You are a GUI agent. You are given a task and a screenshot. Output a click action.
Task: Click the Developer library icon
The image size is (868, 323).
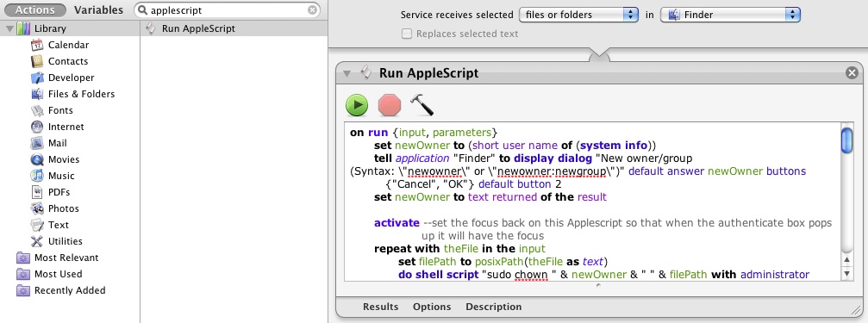pyautogui.click(x=37, y=78)
